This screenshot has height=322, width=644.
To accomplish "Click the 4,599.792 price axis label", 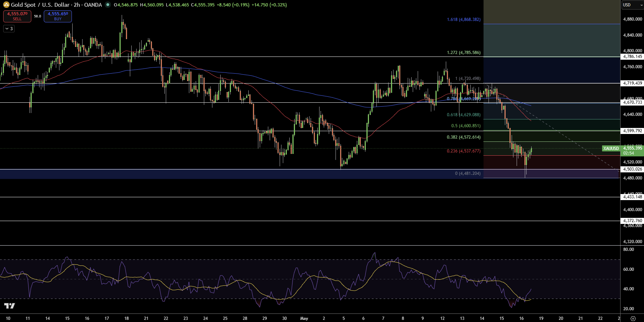I will coord(633,131).
